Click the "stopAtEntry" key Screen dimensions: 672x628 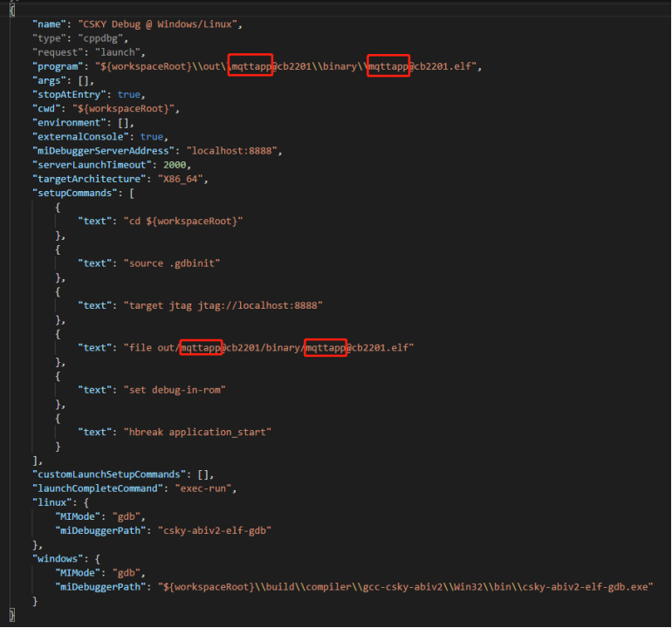click(x=70, y=95)
